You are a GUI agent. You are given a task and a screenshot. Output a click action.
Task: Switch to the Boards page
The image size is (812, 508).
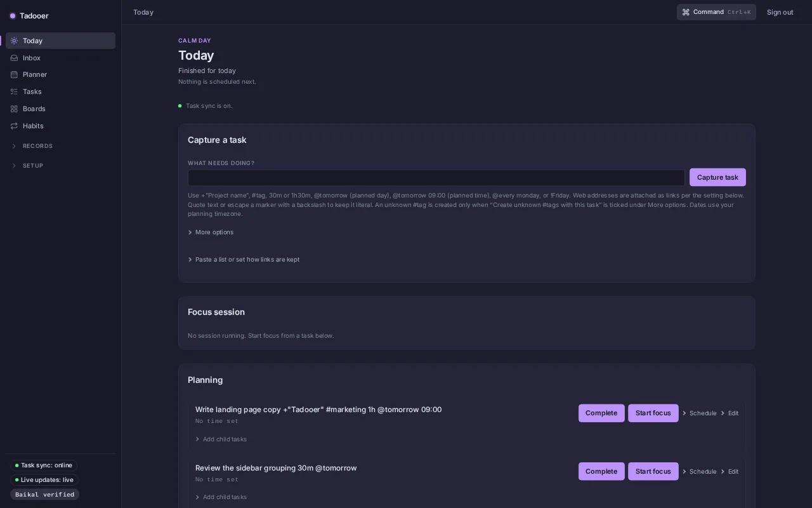(60, 109)
